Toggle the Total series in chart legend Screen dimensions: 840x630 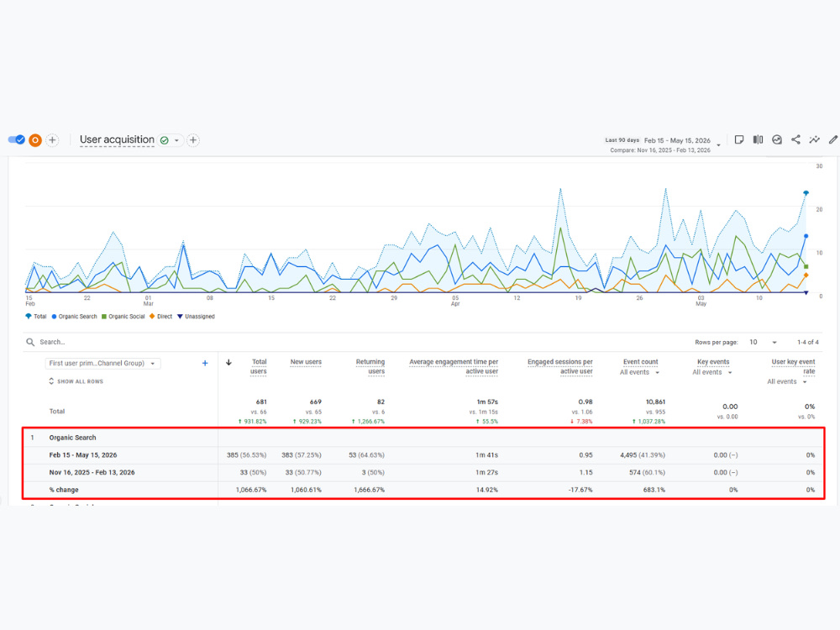(36, 317)
